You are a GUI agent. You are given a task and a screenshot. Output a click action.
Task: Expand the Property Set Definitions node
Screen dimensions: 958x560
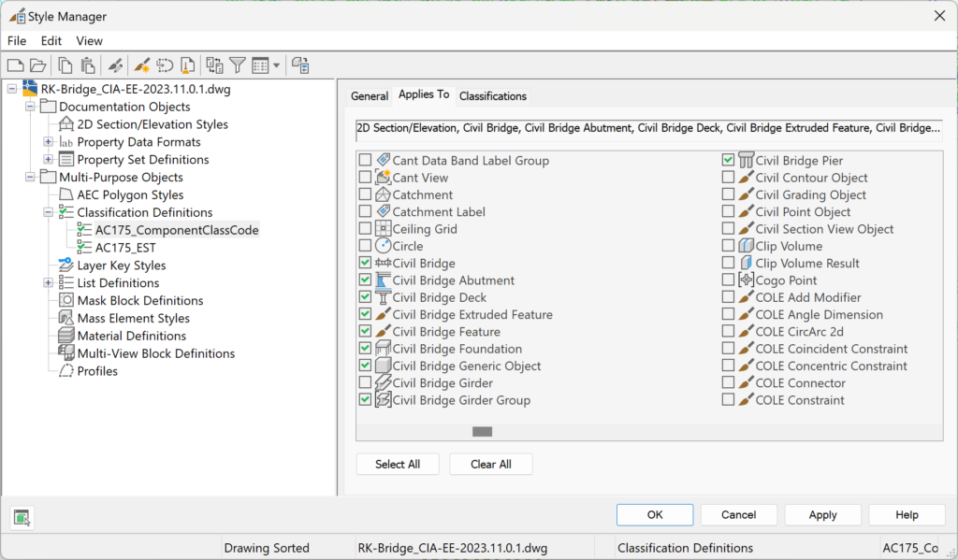49,159
